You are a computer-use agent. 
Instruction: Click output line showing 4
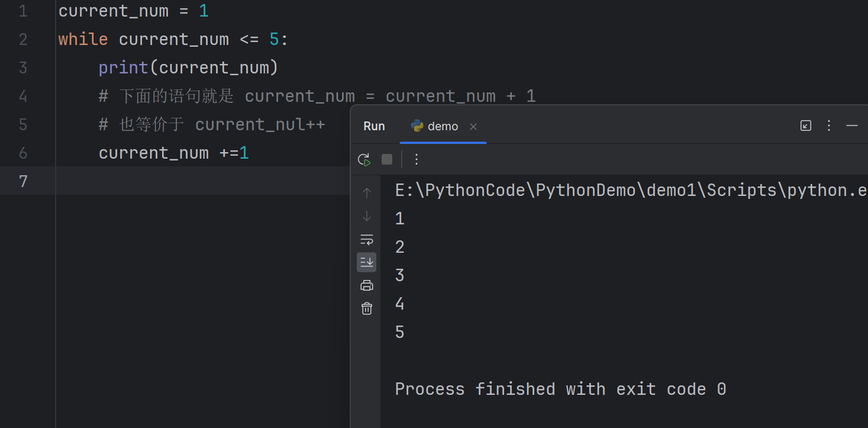[x=400, y=304]
